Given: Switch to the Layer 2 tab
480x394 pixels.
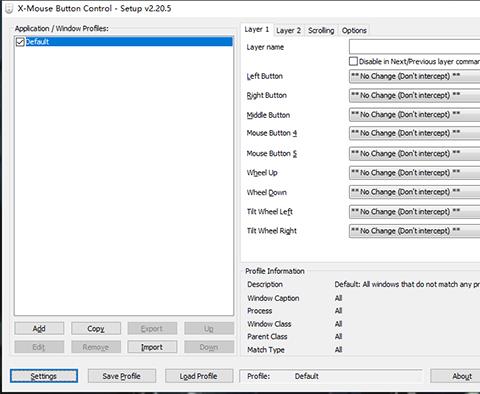Looking at the screenshot, I should point(288,30).
